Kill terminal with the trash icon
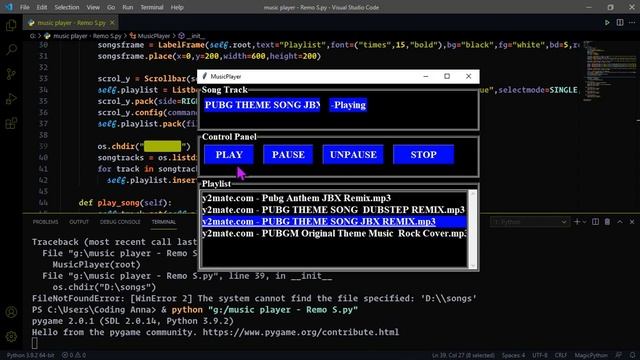 point(607,222)
